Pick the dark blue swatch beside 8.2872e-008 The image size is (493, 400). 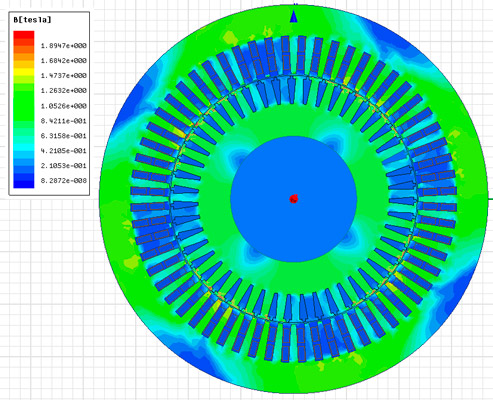point(24,184)
